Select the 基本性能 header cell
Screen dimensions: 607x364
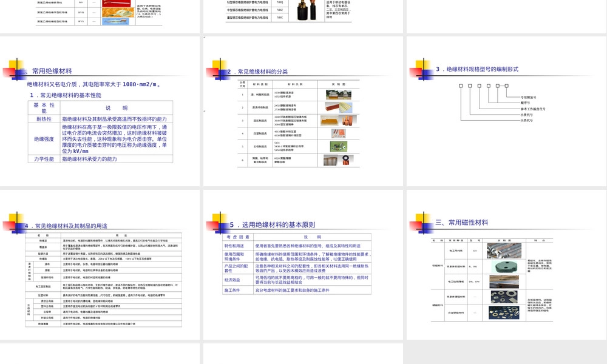click(44, 108)
